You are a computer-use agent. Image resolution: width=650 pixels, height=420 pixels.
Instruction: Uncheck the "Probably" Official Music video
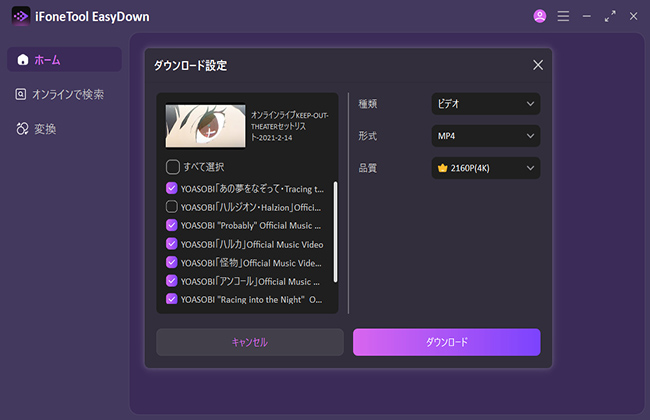click(x=172, y=225)
